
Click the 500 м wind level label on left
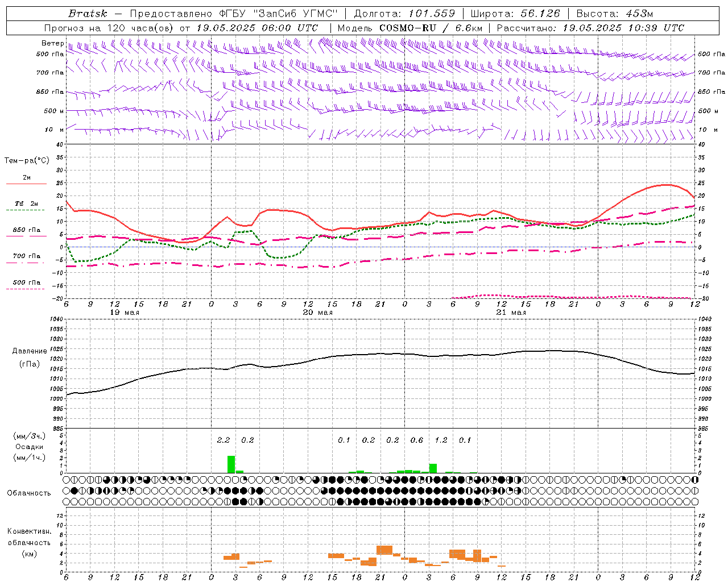click(54, 111)
